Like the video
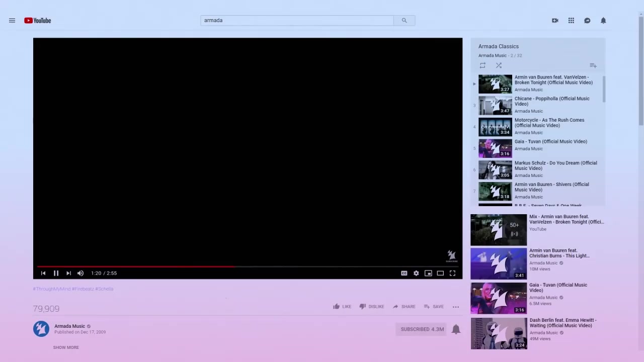The height and width of the screenshot is (362, 644). 342,307
